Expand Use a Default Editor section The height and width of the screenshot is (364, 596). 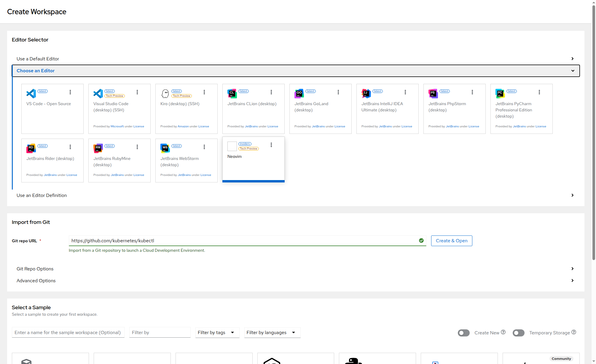pyautogui.click(x=38, y=59)
